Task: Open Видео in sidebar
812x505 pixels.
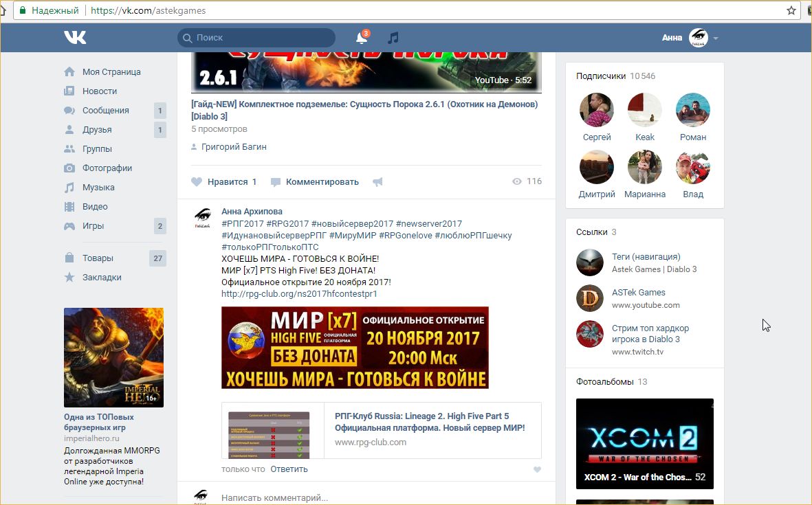Action: pyautogui.click(x=95, y=206)
